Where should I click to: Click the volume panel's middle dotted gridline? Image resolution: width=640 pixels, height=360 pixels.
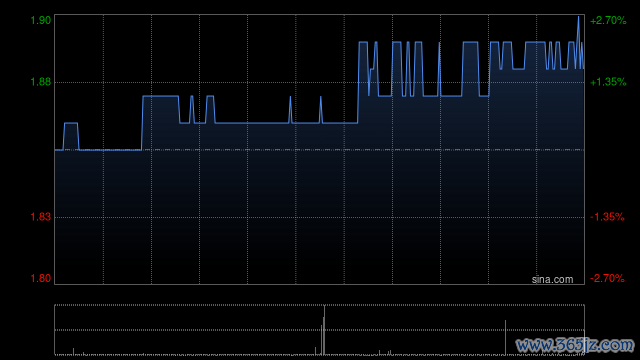click(320, 330)
